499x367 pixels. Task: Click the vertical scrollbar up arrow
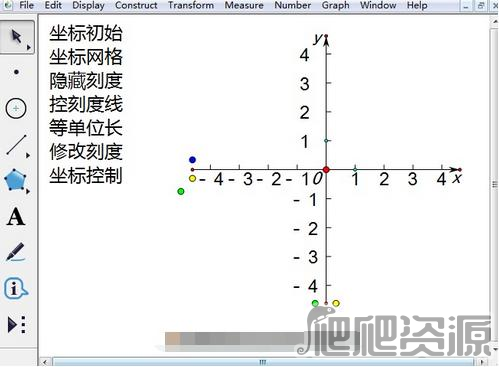pos(495,22)
